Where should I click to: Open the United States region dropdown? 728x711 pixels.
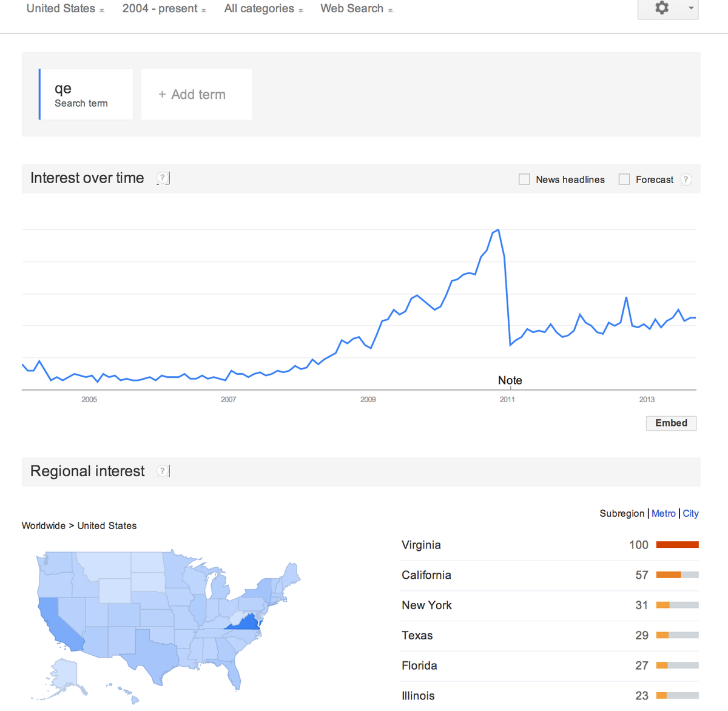coord(65,8)
